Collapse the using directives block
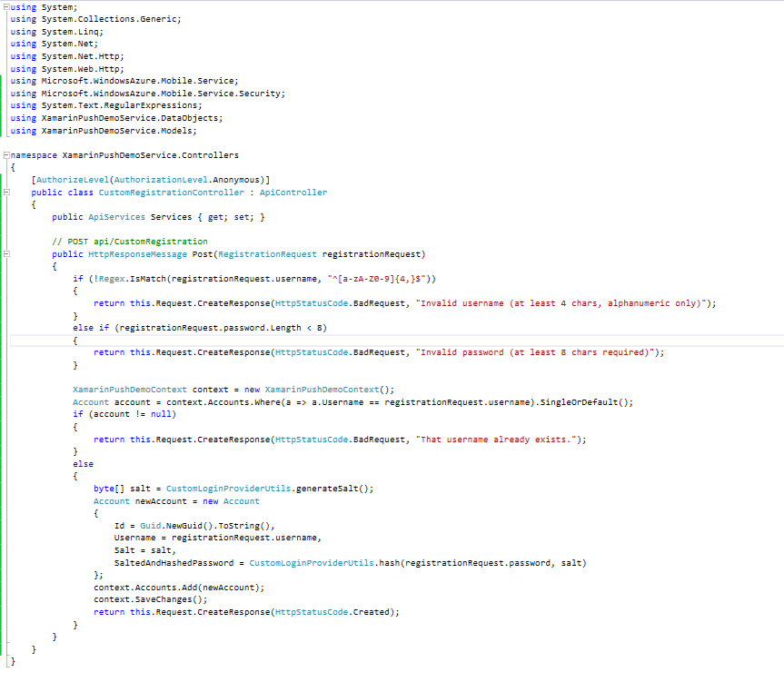The height and width of the screenshot is (682, 784). click(x=6, y=7)
